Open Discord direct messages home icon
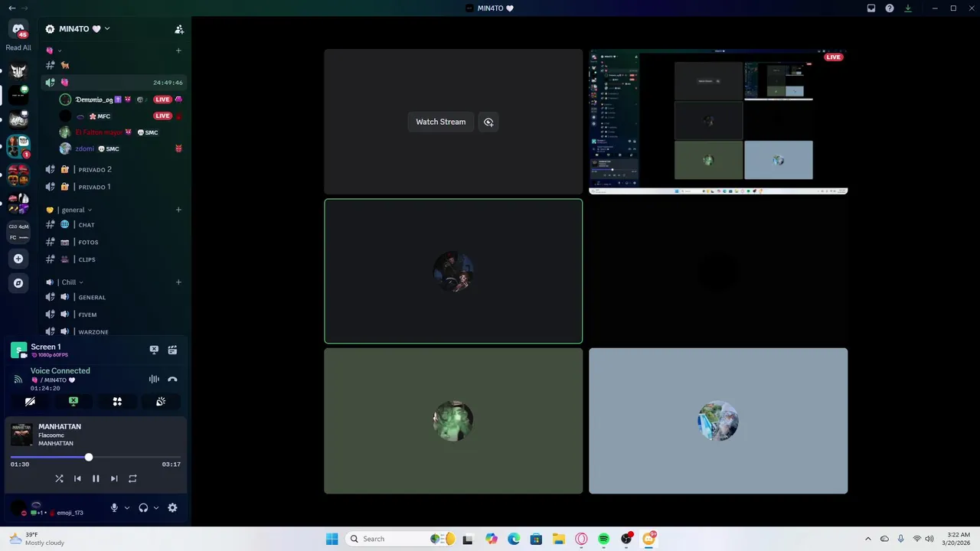The height and width of the screenshot is (551, 980). (18, 29)
